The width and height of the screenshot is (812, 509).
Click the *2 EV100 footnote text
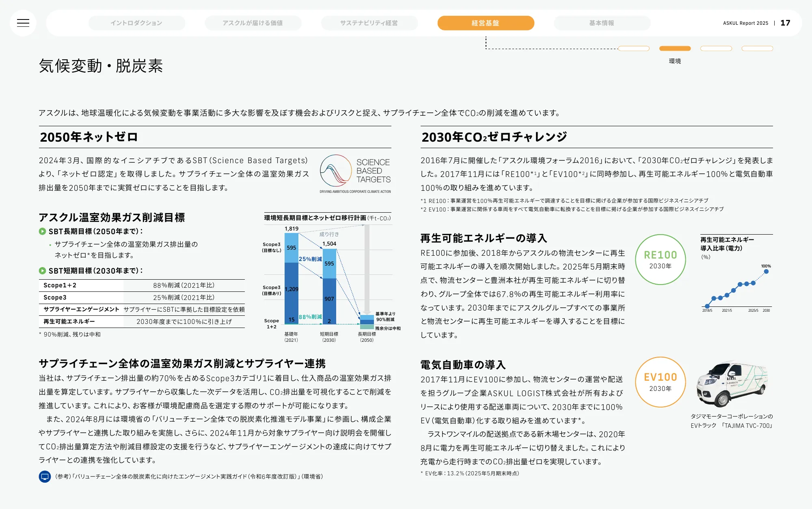(572, 209)
